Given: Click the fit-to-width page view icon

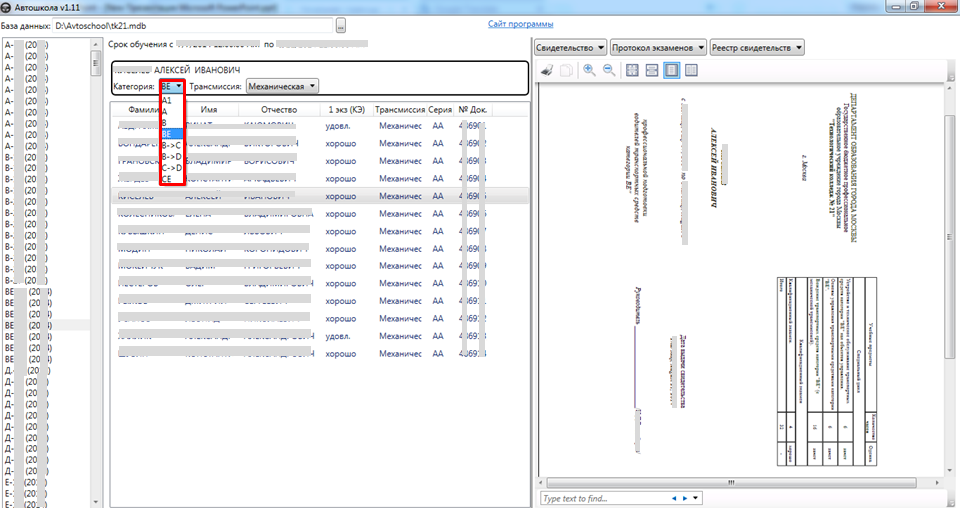Looking at the screenshot, I should 651,71.
